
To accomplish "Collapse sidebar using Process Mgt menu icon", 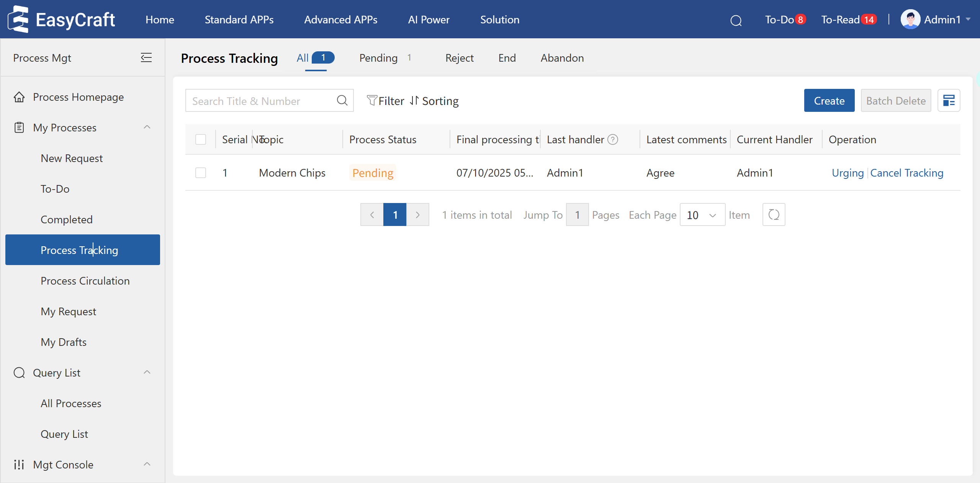I will click(x=146, y=58).
